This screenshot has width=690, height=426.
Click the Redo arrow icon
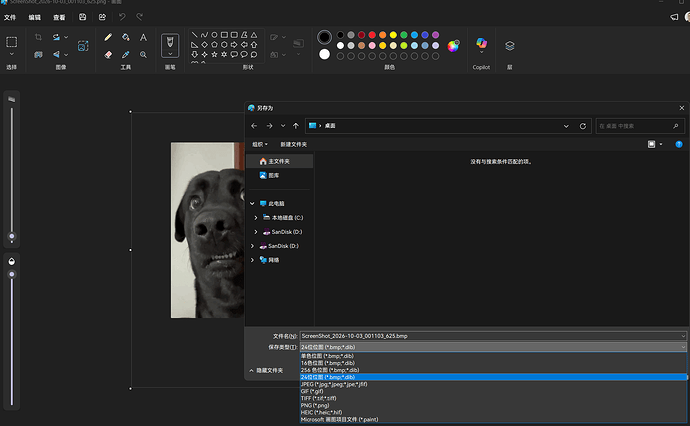click(139, 17)
